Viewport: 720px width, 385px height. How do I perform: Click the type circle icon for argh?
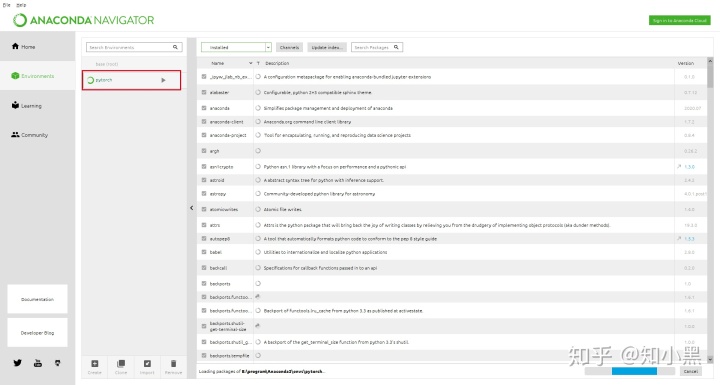pyautogui.click(x=258, y=150)
